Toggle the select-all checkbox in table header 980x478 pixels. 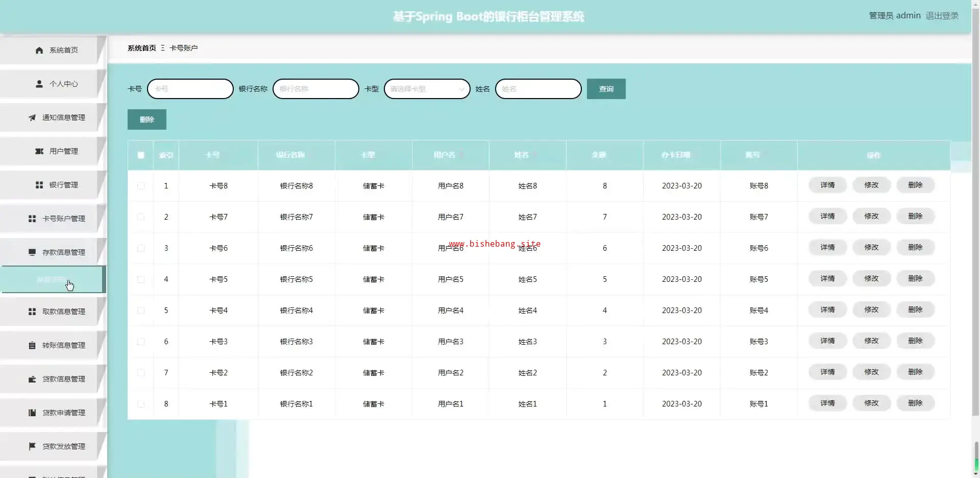141,155
